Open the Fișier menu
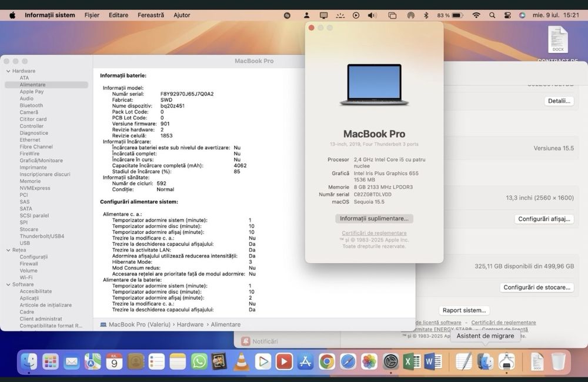588x382 pixels. tap(92, 15)
